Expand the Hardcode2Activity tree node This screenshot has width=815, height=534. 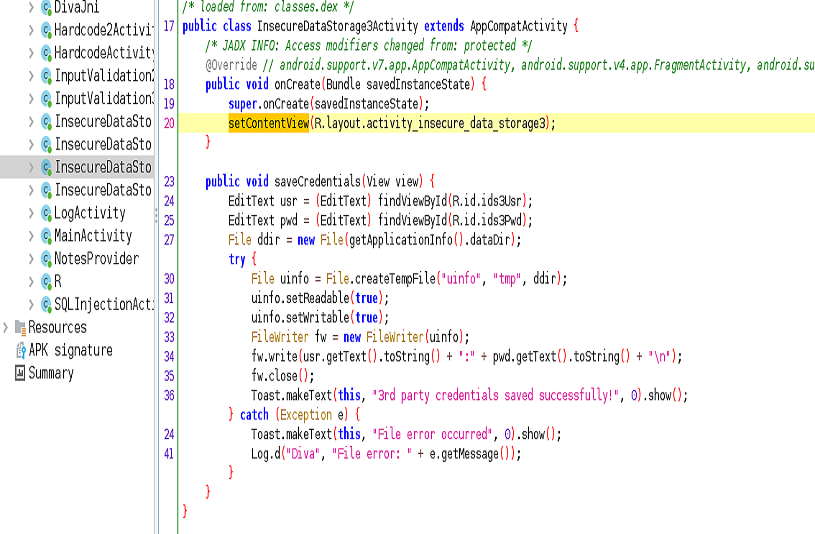(x=31, y=30)
